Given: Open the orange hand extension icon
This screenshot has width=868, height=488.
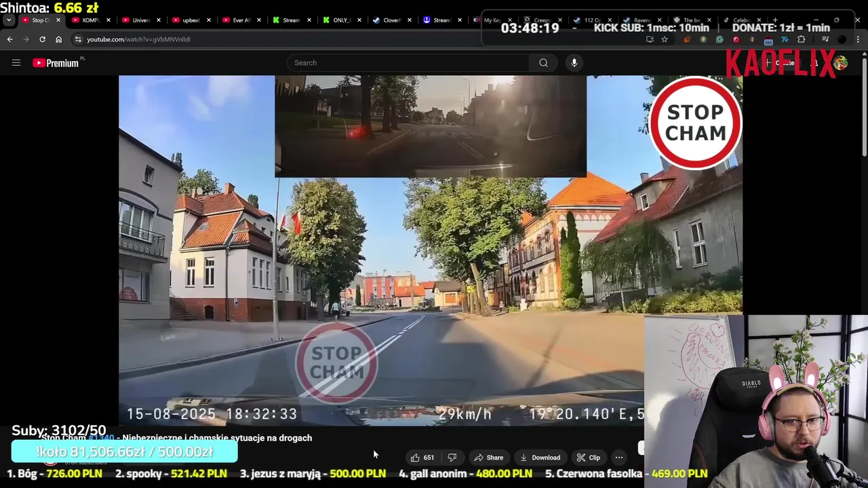Looking at the screenshot, I should pyautogui.click(x=687, y=39).
